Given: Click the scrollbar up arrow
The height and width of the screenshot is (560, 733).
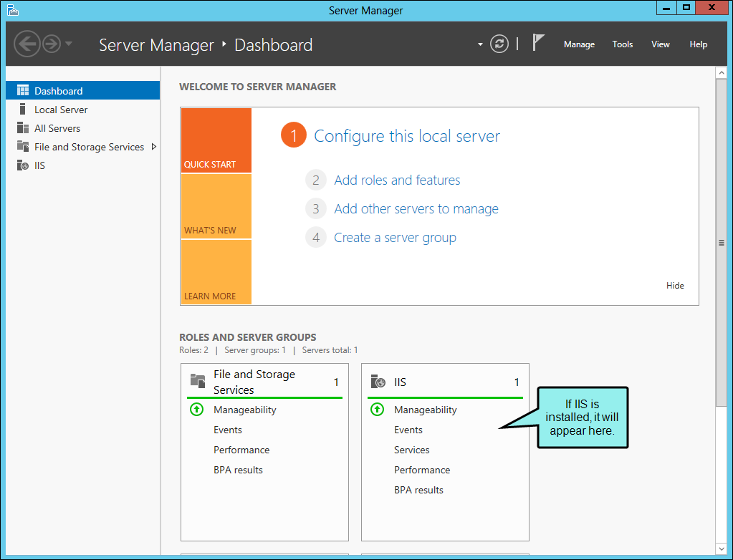Looking at the screenshot, I should (x=722, y=73).
